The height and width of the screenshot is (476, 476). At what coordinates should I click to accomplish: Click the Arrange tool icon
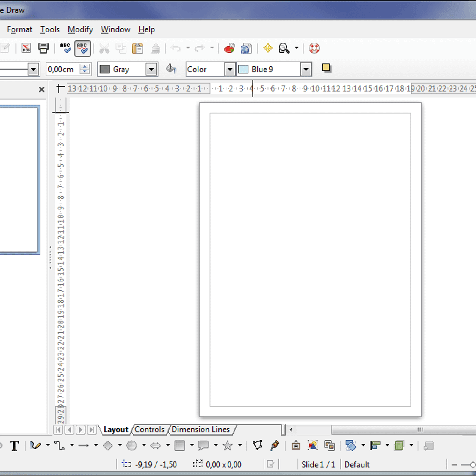(x=399, y=446)
